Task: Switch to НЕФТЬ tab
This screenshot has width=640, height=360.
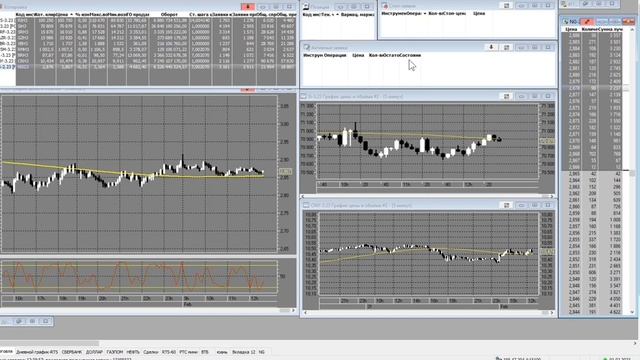Action: tap(133, 352)
